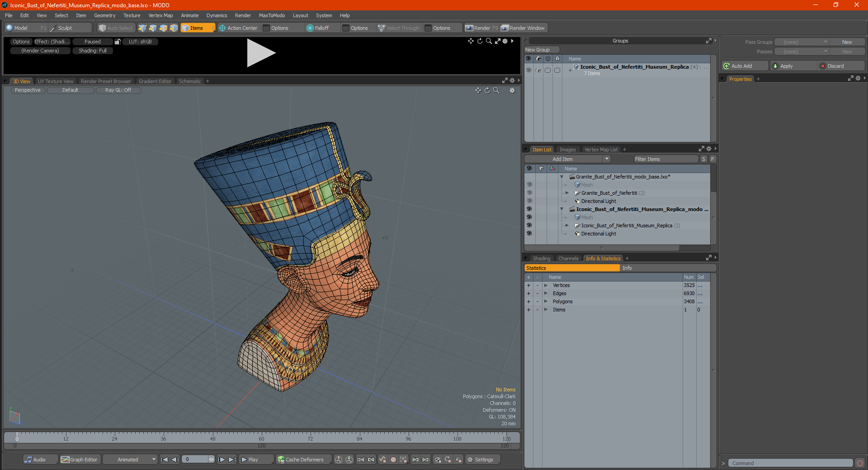Click the New Group button
Screen dimensions: 868x470
542,50
